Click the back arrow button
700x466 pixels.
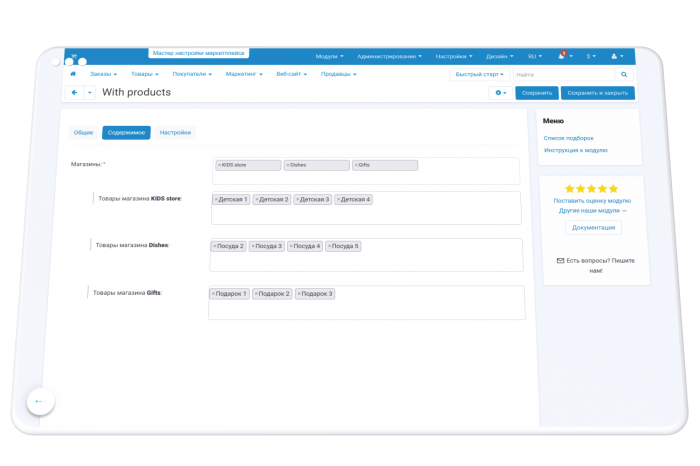pyautogui.click(x=74, y=92)
